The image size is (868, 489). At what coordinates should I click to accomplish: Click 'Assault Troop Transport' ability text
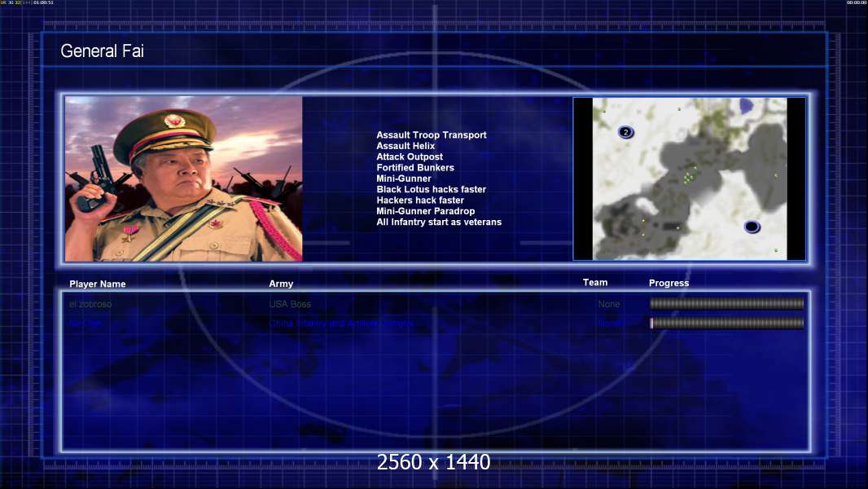[x=432, y=134]
